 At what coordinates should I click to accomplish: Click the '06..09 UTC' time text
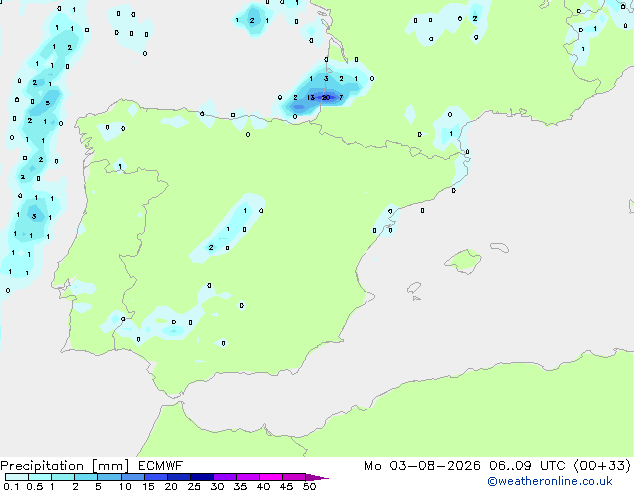(527, 466)
